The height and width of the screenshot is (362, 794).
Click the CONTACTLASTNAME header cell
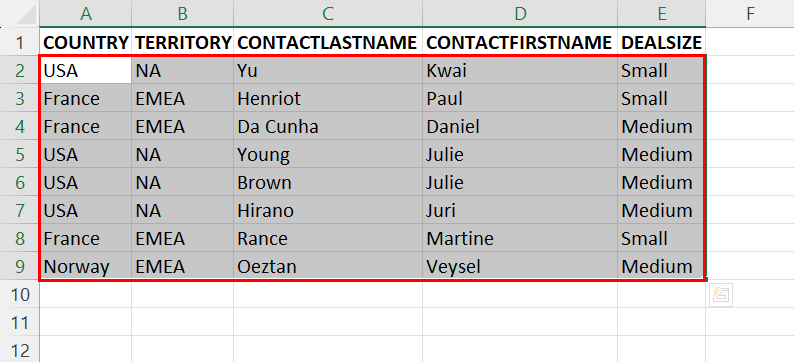[x=328, y=43]
